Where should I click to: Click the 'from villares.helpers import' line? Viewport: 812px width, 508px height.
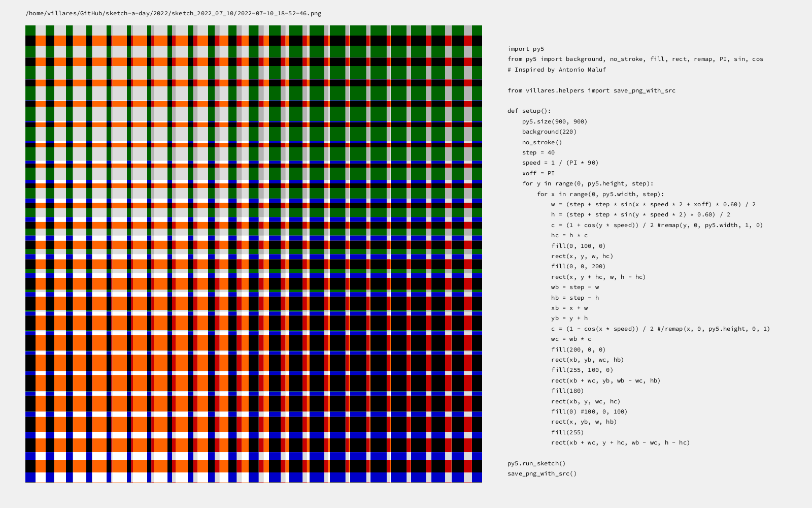click(591, 90)
